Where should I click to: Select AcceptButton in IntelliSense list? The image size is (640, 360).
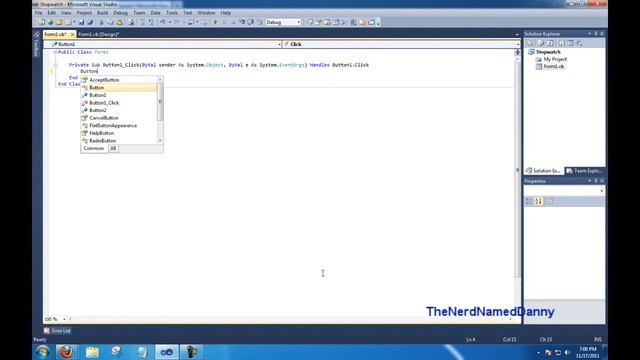(119, 80)
